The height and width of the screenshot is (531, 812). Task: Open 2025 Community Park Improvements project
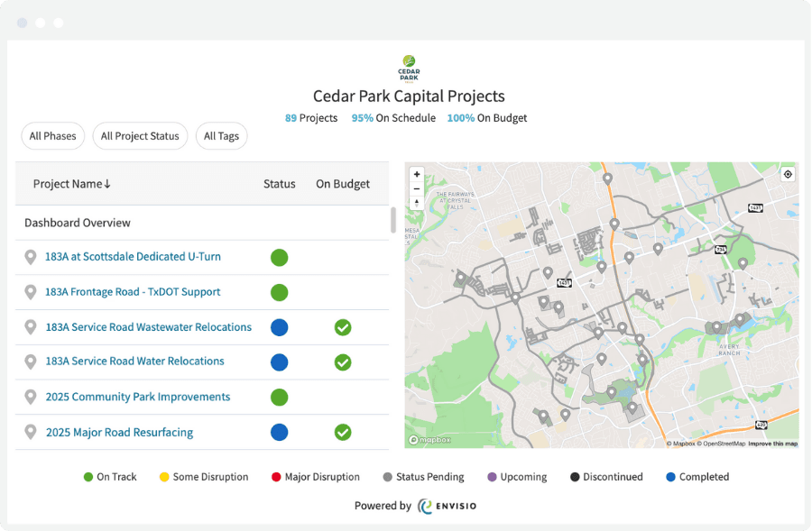point(138,397)
